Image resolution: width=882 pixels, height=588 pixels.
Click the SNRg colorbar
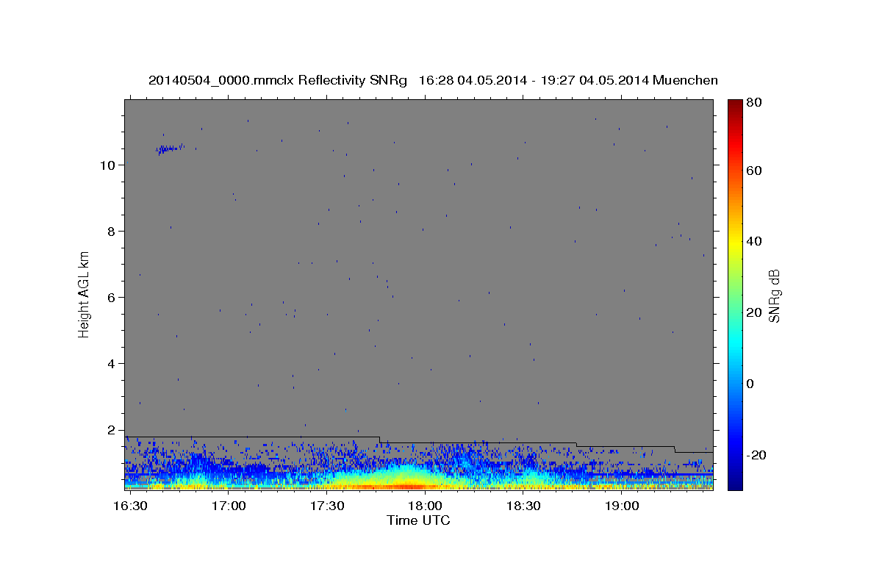coord(735,295)
